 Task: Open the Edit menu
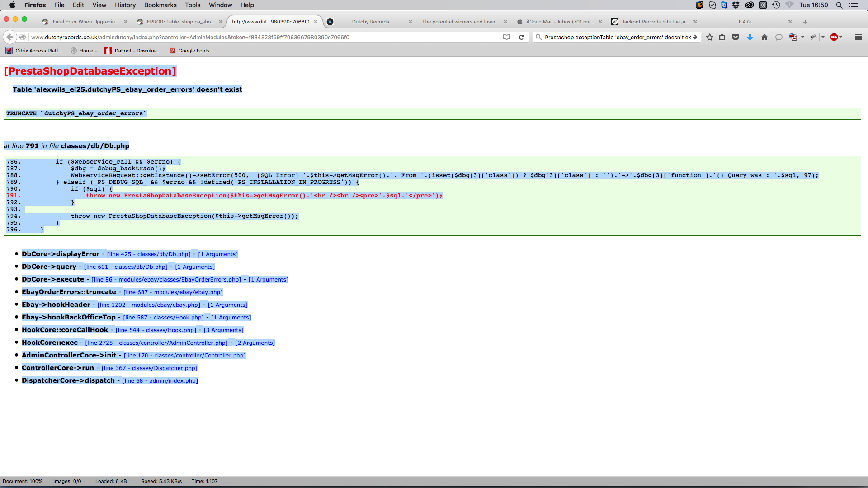click(x=78, y=5)
